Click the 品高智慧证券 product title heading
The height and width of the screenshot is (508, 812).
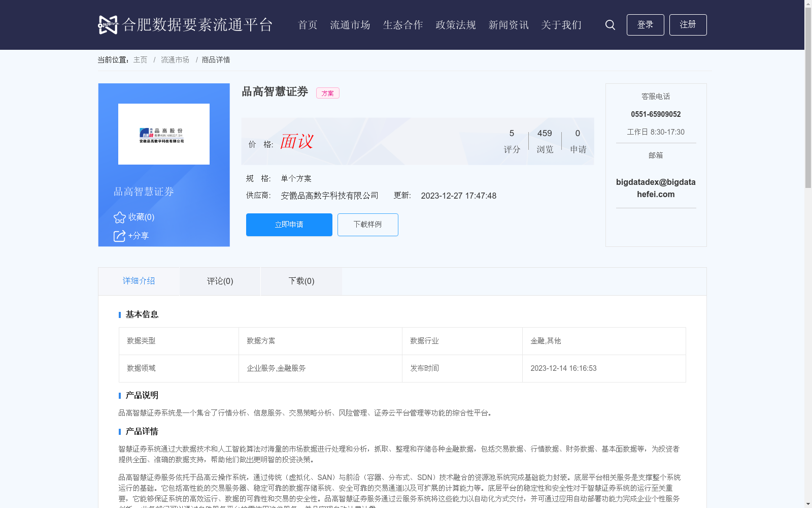pyautogui.click(x=275, y=91)
